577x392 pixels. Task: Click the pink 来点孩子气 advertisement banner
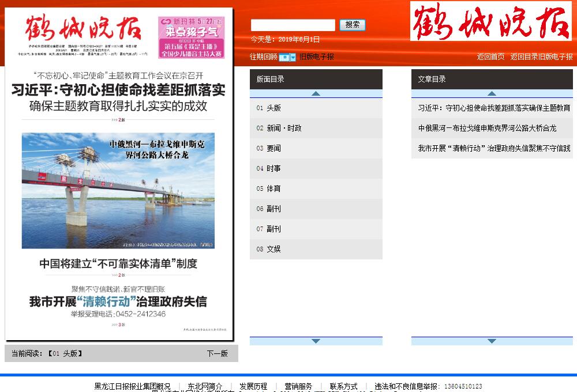click(192, 37)
